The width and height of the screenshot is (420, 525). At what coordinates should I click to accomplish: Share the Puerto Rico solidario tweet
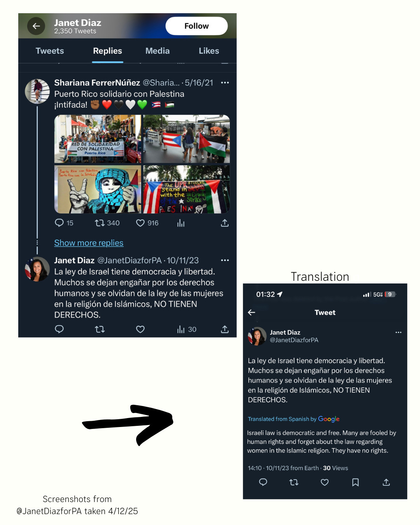tap(225, 223)
